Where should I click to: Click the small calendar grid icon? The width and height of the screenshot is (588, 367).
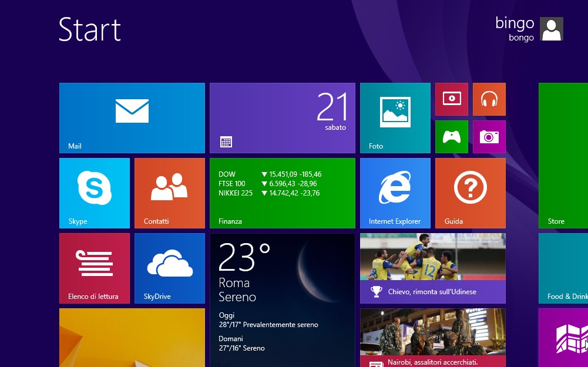226,142
